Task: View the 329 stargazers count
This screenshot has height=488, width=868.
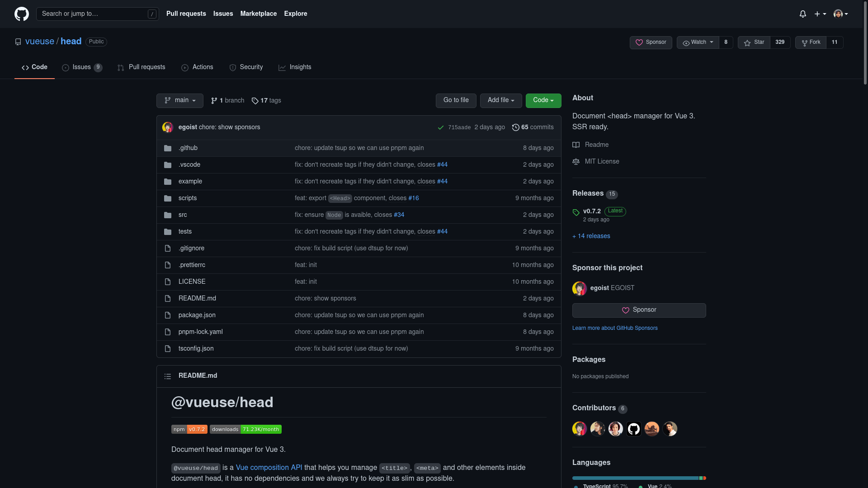Action: click(780, 42)
